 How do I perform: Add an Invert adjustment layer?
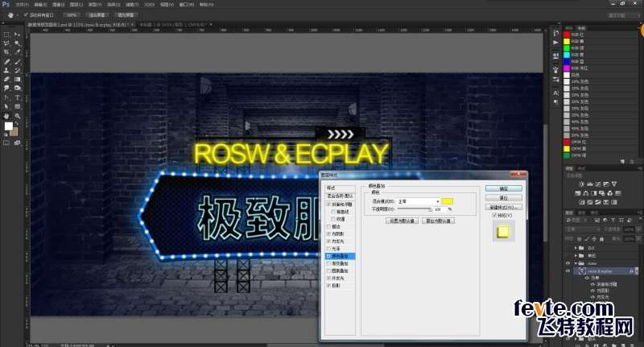click(x=581, y=202)
